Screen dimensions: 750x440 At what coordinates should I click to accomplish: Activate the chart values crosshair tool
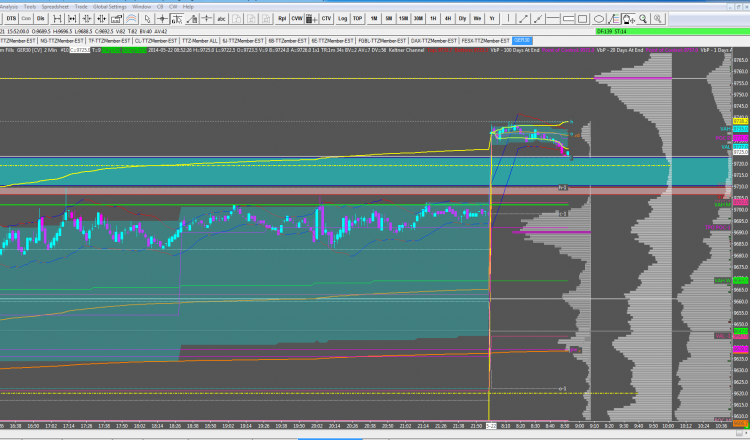click(x=177, y=19)
